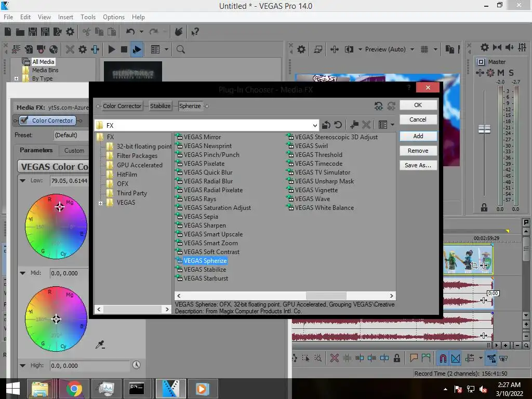This screenshot has width=532, height=399.
Task: Click the Cancel button in Plug-In Chooser
Action: [418, 119]
